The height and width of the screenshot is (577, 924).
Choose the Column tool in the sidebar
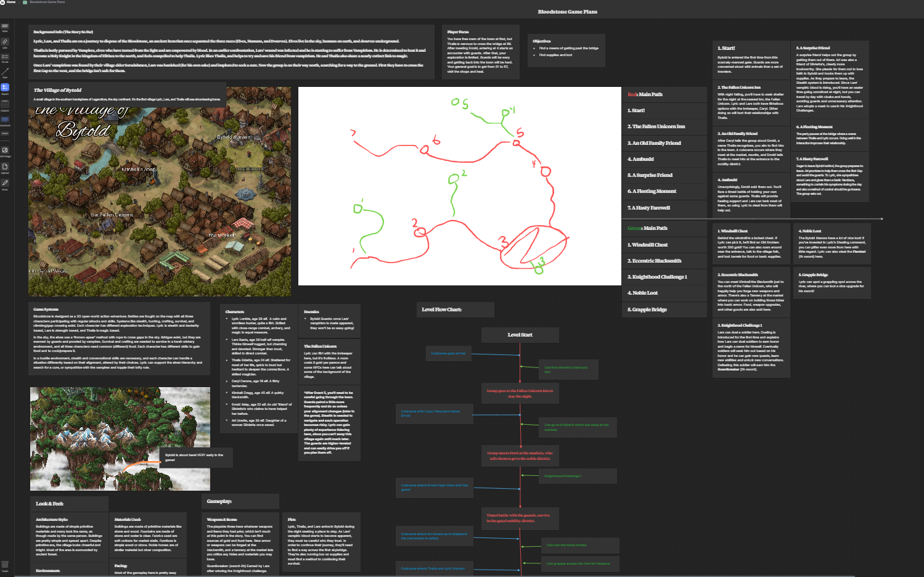pos(5,104)
